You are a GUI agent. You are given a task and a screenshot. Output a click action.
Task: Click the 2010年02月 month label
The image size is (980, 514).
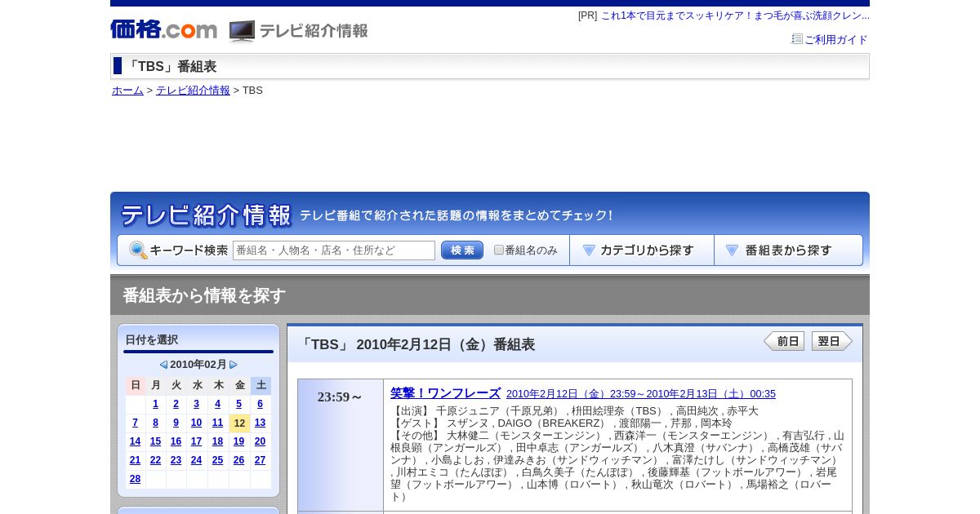[198, 365]
